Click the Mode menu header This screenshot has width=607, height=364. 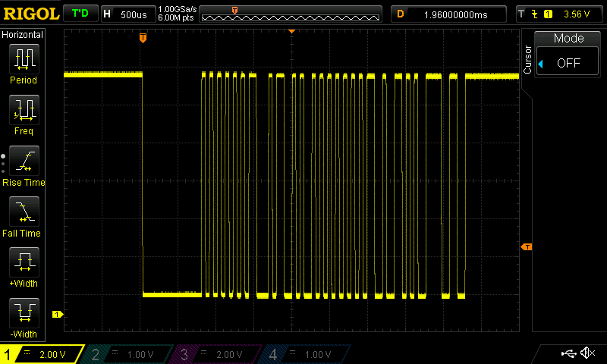pyautogui.click(x=568, y=38)
